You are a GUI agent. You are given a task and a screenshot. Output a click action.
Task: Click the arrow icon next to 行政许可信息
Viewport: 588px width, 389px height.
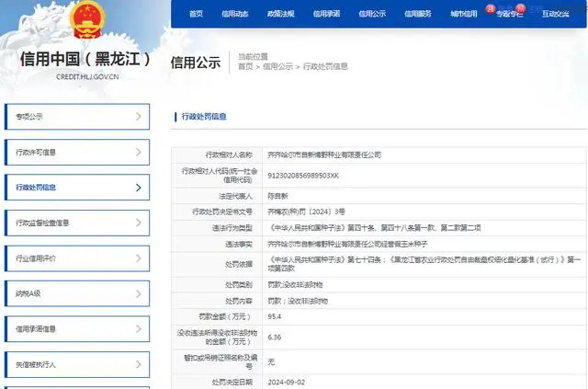click(x=138, y=152)
